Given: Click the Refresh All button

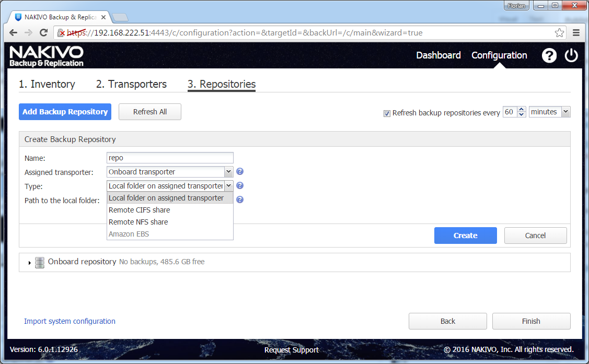Looking at the screenshot, I should (x=150, y=112).
